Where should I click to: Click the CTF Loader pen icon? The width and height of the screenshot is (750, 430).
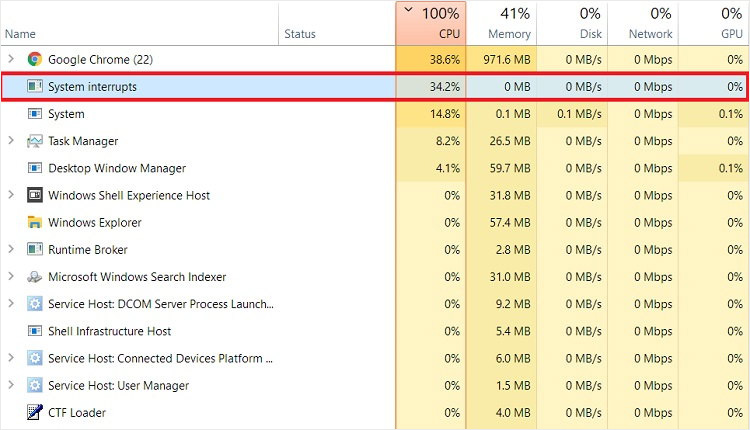(35, 412)
